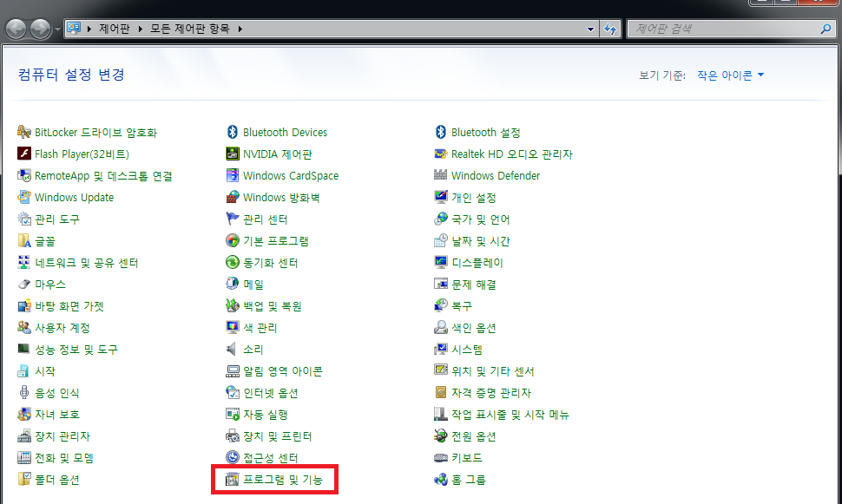
Task: Click the Windows Defender icon
Action: click(440, 175)
